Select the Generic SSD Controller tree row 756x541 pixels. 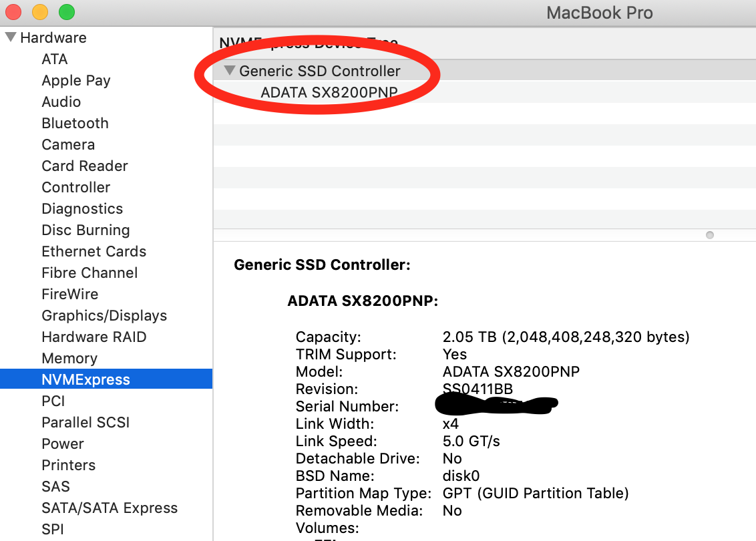485,70
